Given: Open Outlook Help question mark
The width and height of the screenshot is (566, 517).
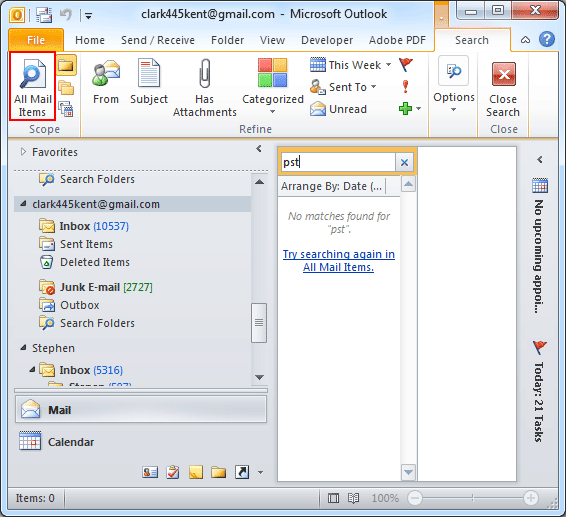Looking at the screenshot, I should [547, 39].
